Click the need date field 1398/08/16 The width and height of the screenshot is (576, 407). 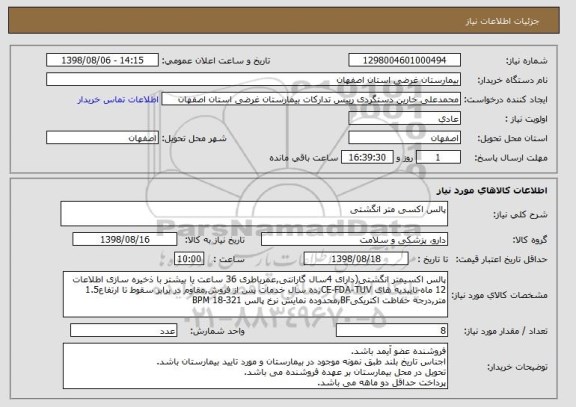(x=125, y=239)
